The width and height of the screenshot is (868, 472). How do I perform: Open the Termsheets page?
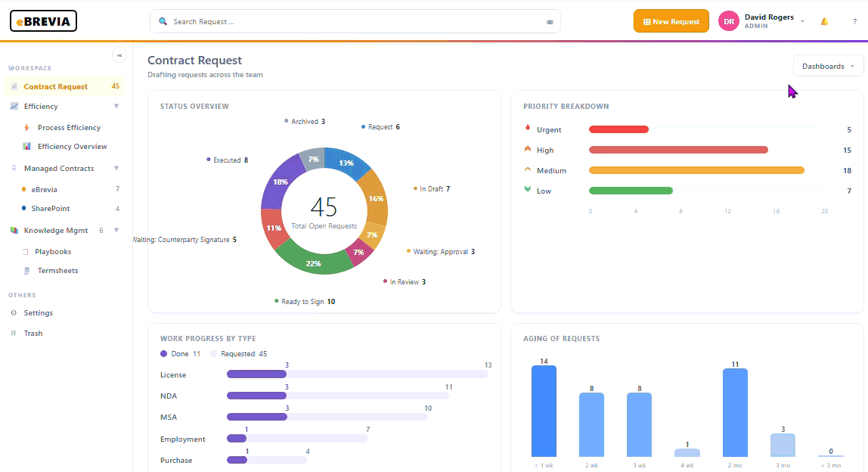click(57, 270)
